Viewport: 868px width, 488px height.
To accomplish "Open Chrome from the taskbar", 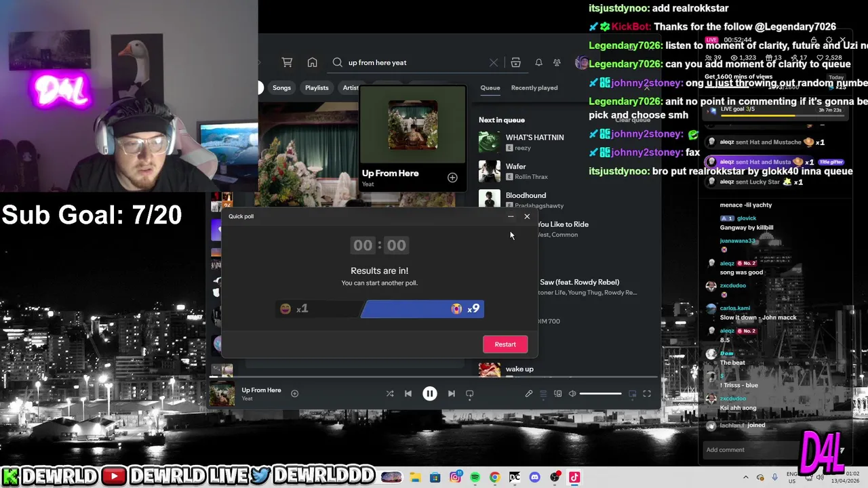I will pos(495,477).
